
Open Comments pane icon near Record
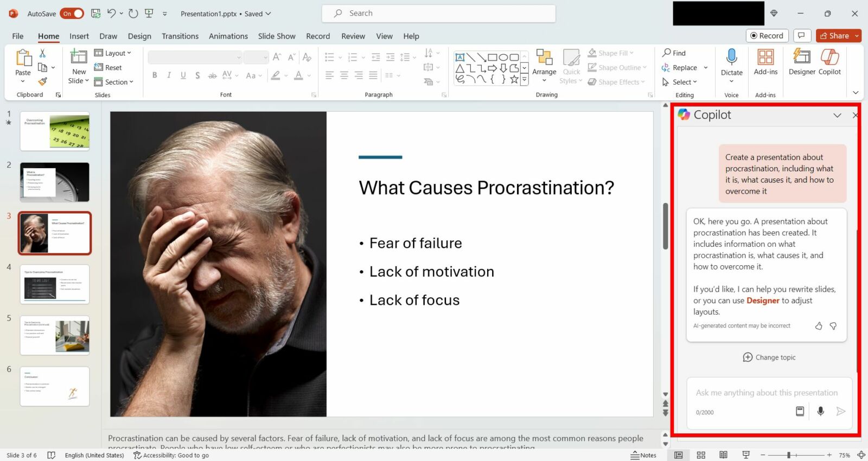tap(801, 36)
